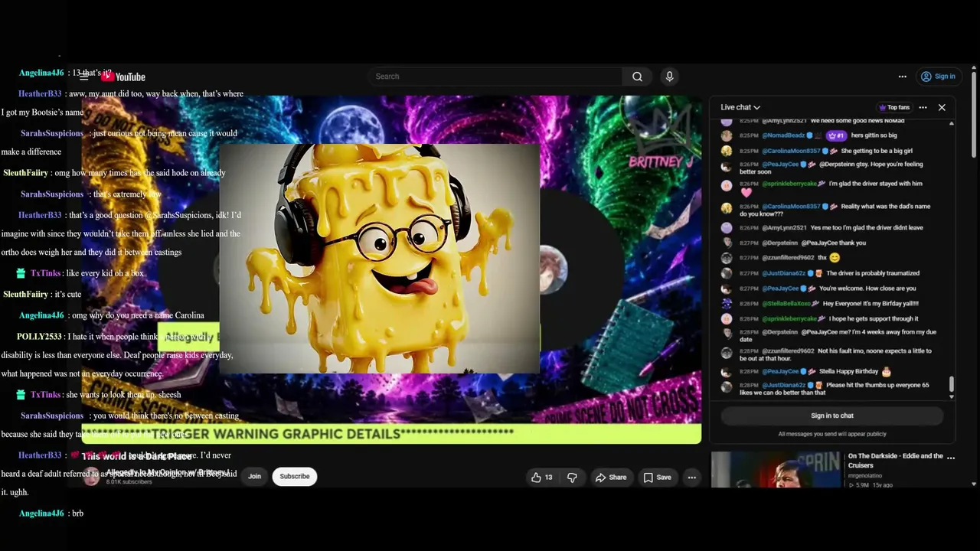Join the channel membership
The height and width of the screenshot is (551, 980).
coord(254,477)
